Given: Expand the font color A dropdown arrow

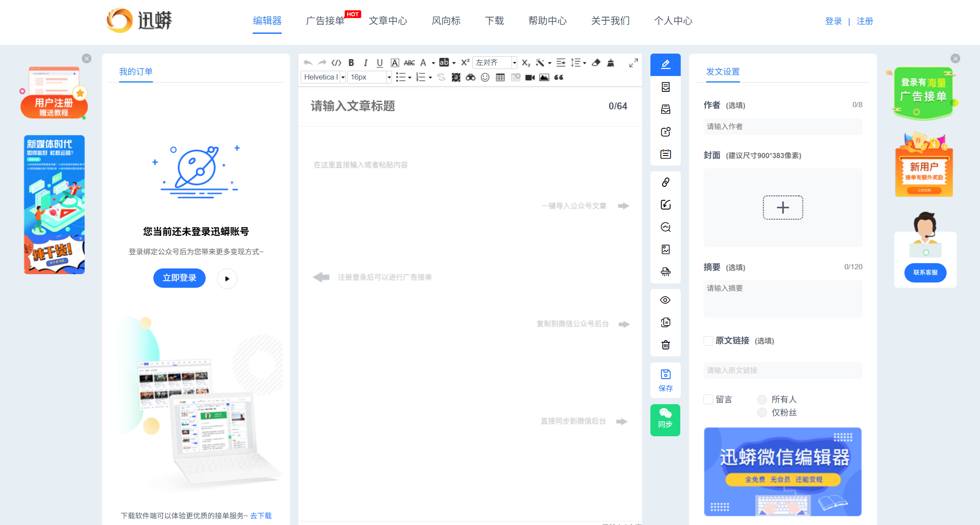Looking at the screenshot, I should (x=433, y=63).
